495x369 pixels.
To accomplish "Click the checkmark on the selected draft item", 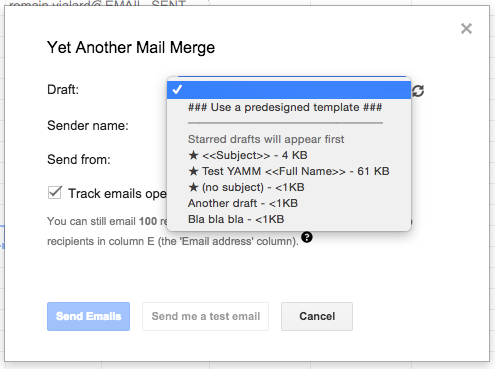I will coord(177,90).
